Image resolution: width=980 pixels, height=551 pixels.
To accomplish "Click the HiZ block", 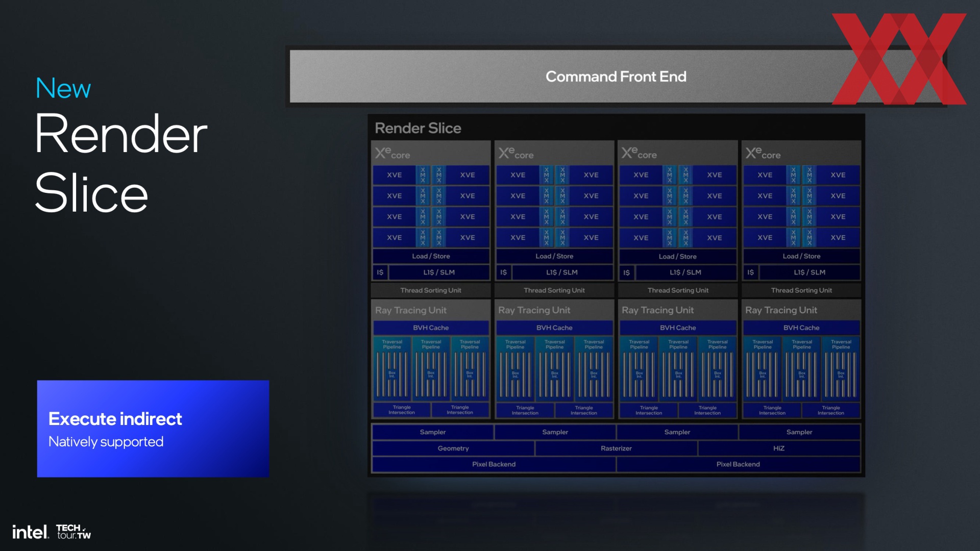I will (x=779, y=448).
